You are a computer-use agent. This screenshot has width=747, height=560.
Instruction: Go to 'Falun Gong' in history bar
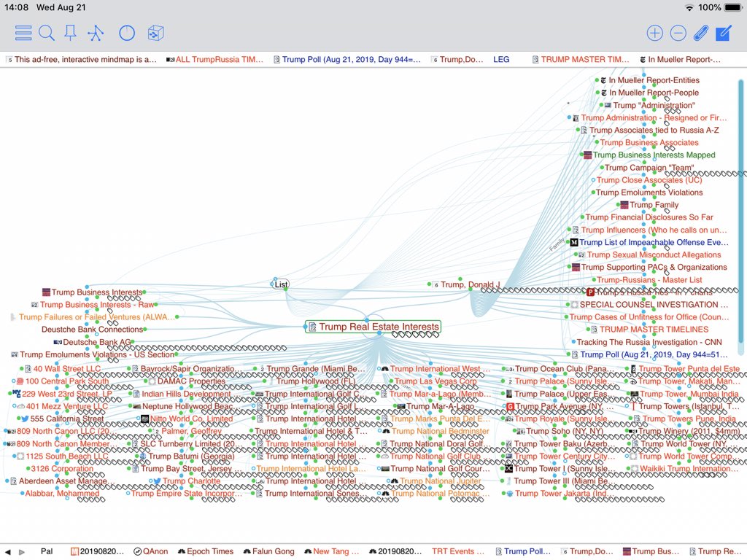click(x=268, y=551)
